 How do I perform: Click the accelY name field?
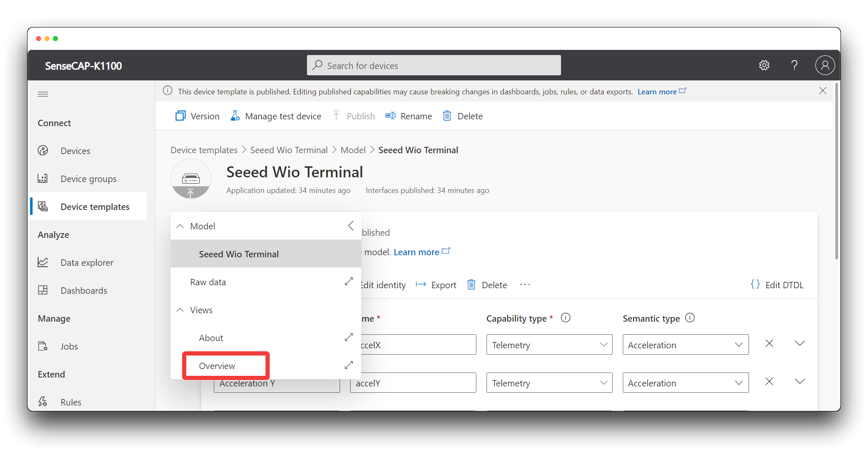tap(413, 383)
